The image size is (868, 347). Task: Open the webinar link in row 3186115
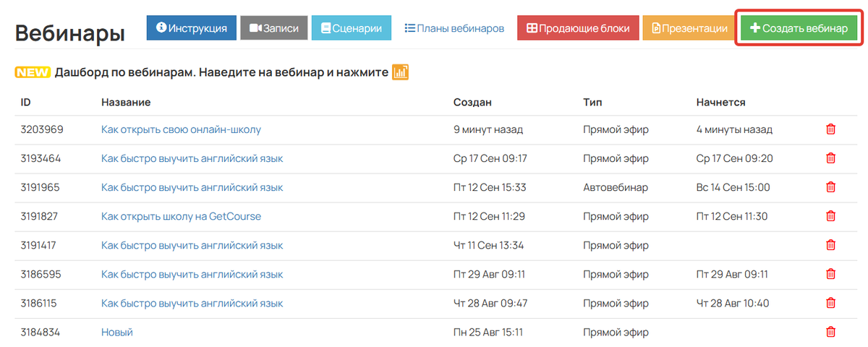192,303
